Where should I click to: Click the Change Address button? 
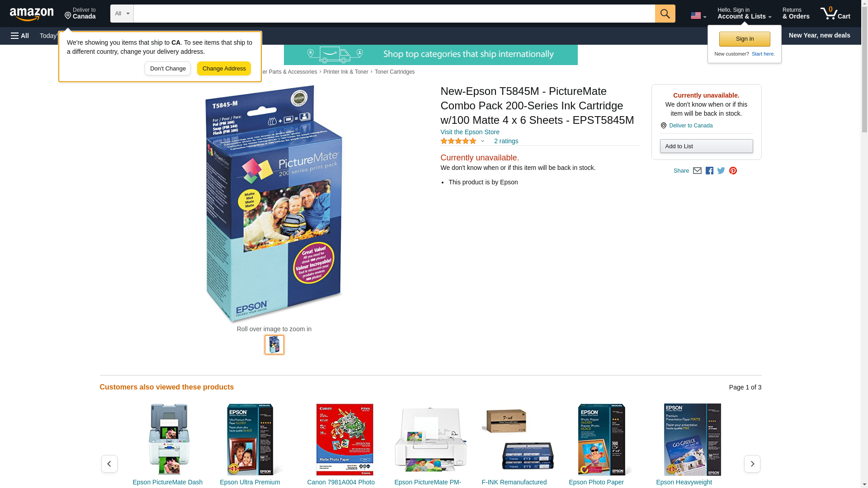click(224, 69)
